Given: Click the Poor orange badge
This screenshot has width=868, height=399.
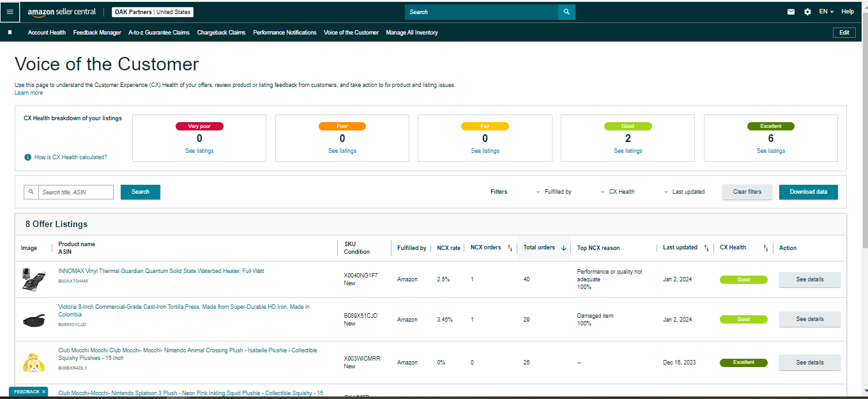Looking at the screenshot, I should (342, 126).
